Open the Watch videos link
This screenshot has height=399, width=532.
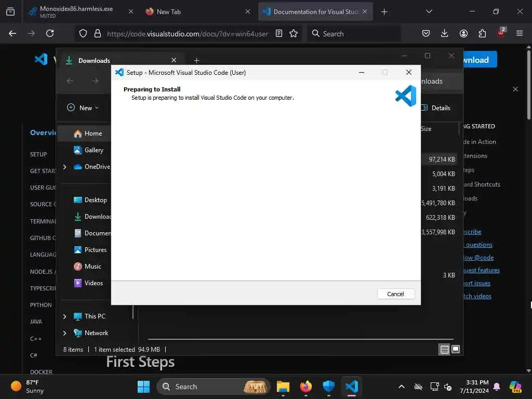pyautogui.click(x=477, y=296)
